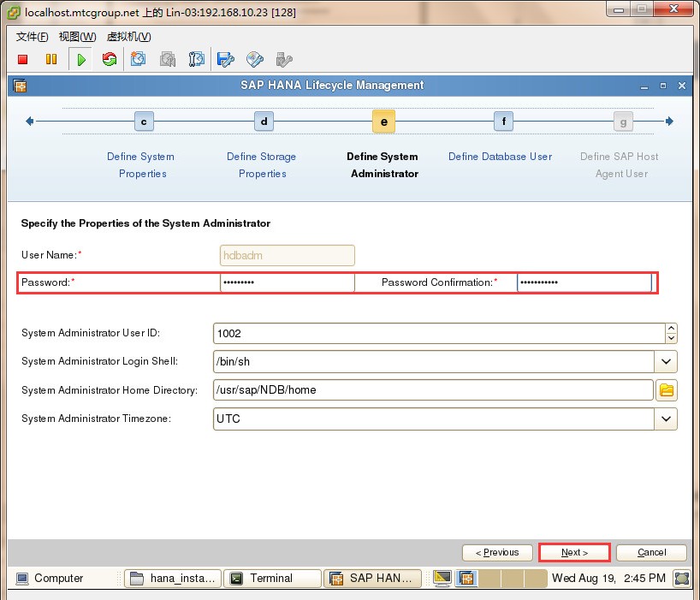Click the reset virtual machine icon
The height and width of the screenshot is (600, 700).
(x=109, y=59)
